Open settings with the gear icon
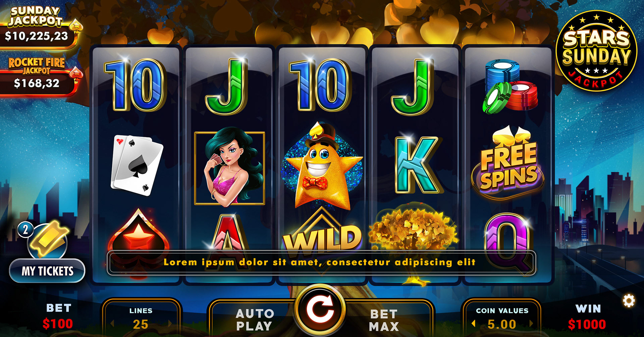This screenshot has width=644, height=337. click(x=629, y=301)
